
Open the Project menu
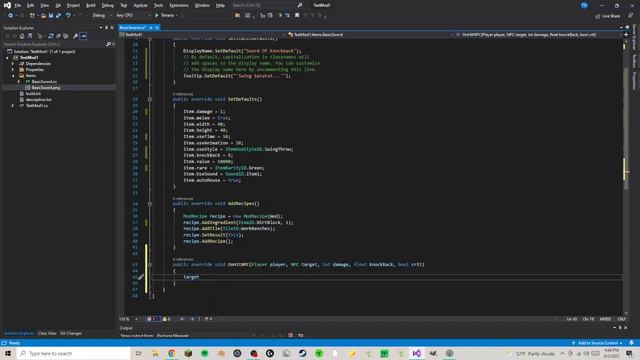tap(73, 5)
